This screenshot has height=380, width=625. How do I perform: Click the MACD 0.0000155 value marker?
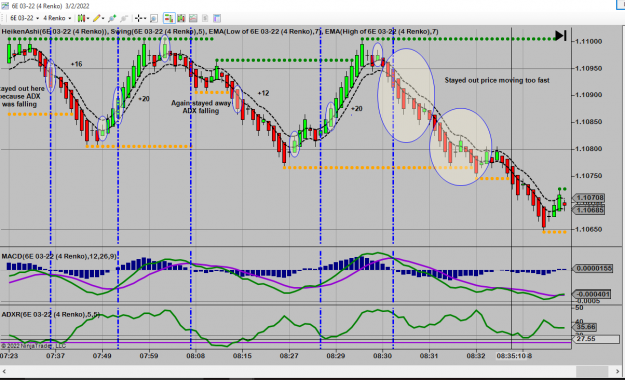point(593,268)
